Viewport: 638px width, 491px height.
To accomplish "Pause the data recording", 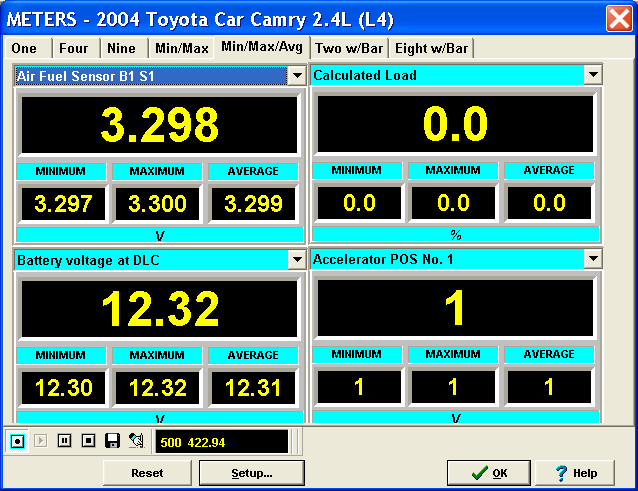I will pyautogui.click(x=64, y=441).
